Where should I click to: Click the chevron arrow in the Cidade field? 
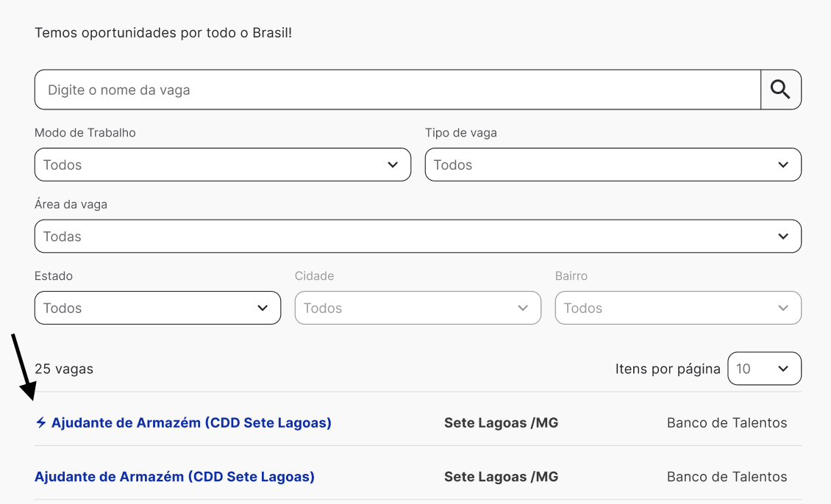[523, 308]
